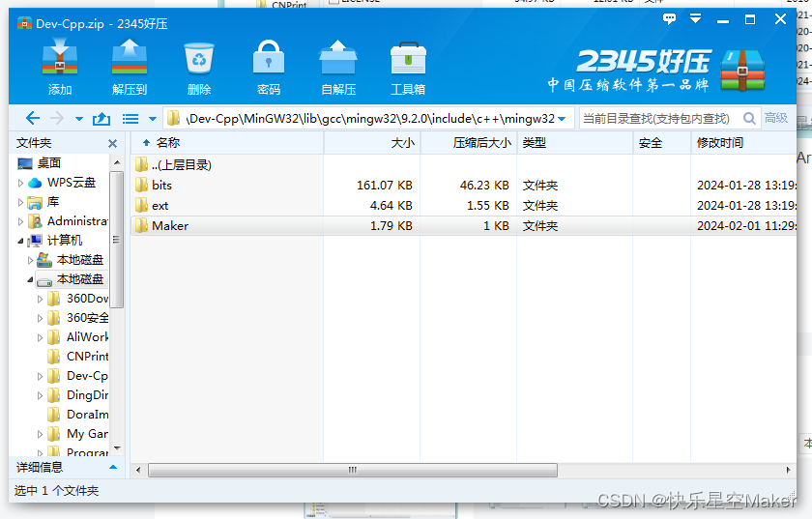812x519 pixels.
Task: Expand the Administrator tree node
Action: (20, 221)
